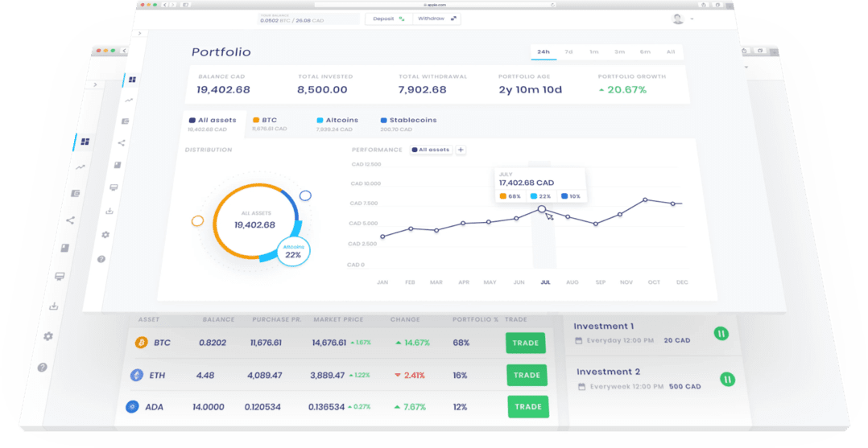Add performance series with plus button
This screenshot has width=868, height=448.
pos(461,150)
